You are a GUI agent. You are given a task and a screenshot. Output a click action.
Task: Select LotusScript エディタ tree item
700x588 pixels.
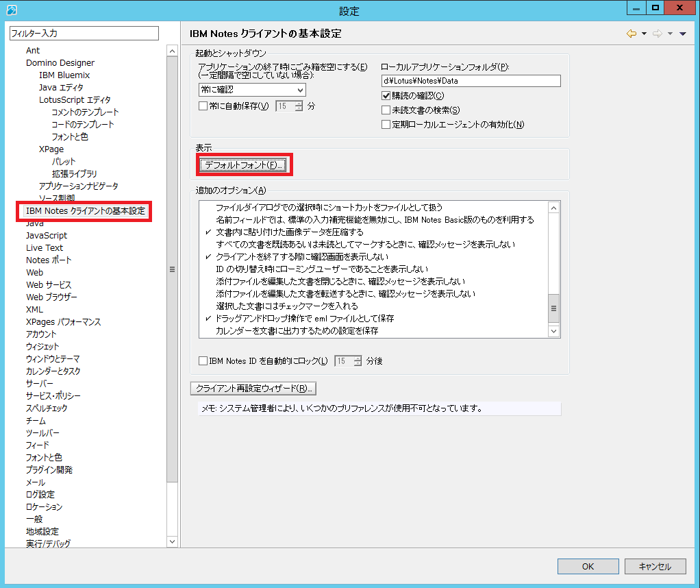(75, 99)
